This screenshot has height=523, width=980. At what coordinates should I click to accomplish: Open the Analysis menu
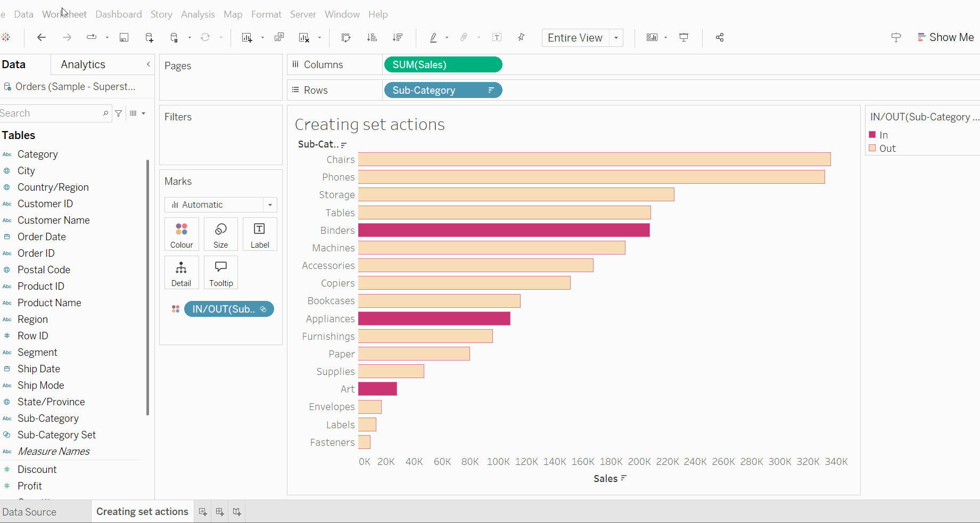click(197, 14)
